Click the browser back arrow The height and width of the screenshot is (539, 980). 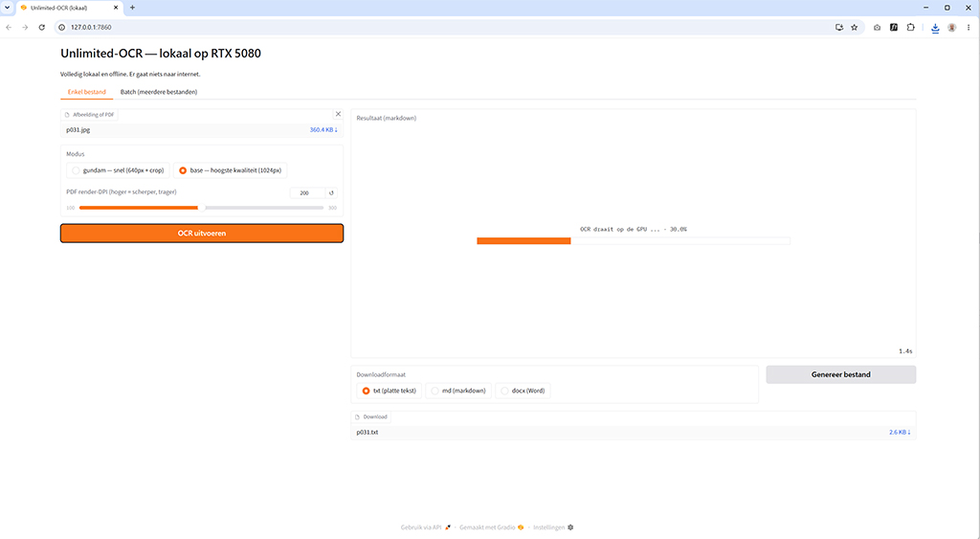point(9,28)
